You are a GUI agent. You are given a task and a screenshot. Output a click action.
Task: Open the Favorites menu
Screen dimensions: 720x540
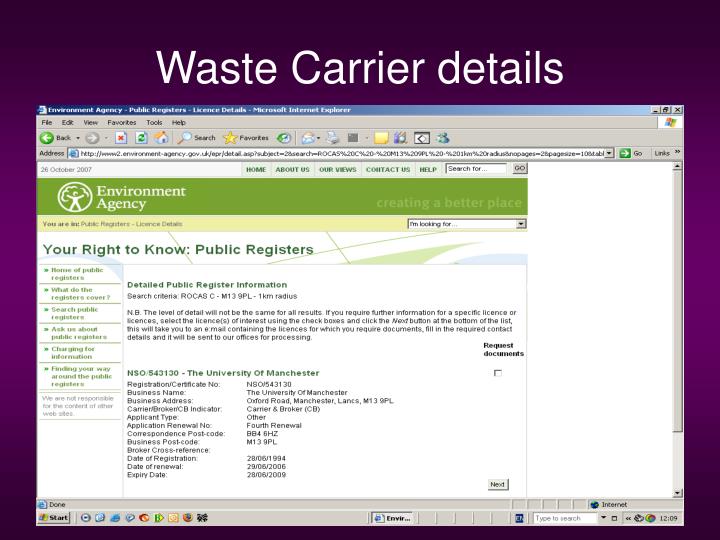[122, 123]
